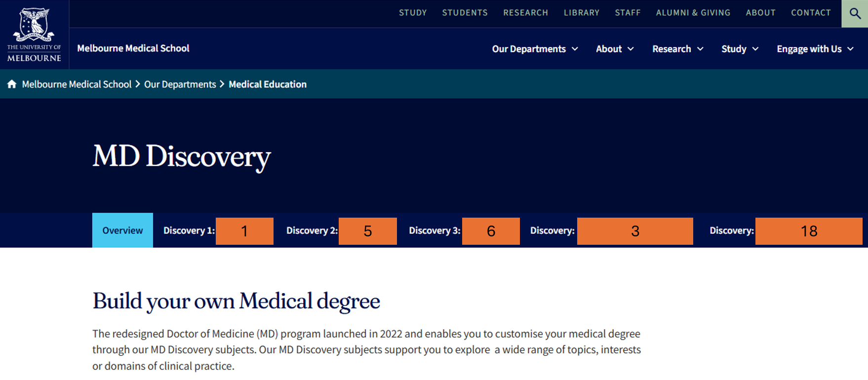
Task: Open the ABOUT top navigation link
Action: click(760, 13)
